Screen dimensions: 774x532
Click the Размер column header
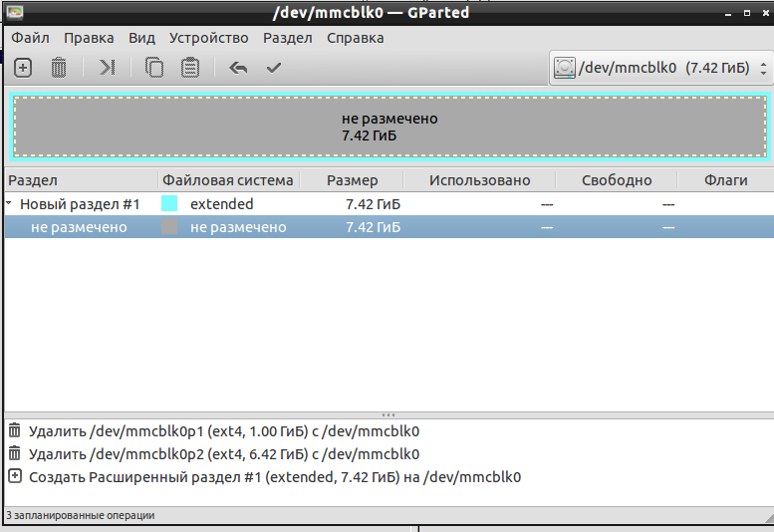[352, 180]
